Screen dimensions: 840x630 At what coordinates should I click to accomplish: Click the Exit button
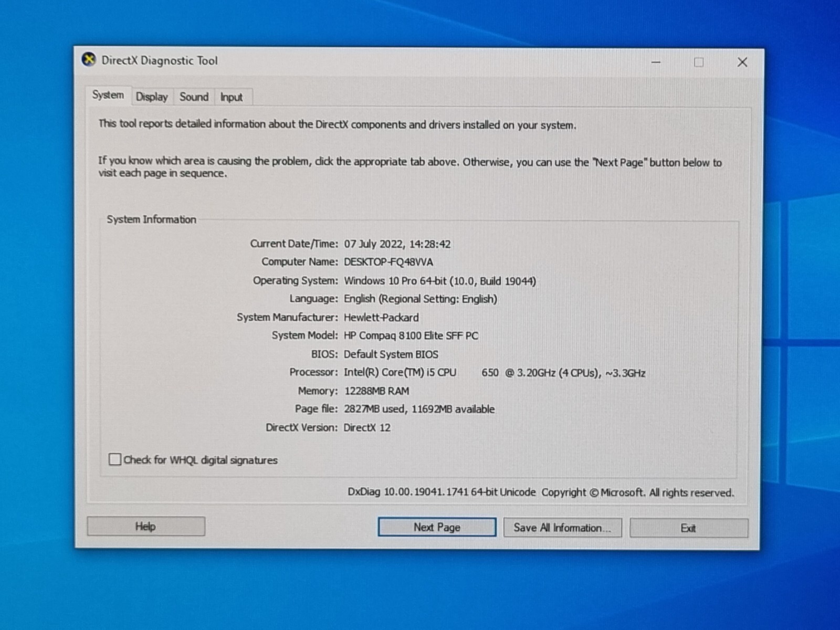point(688,528)
